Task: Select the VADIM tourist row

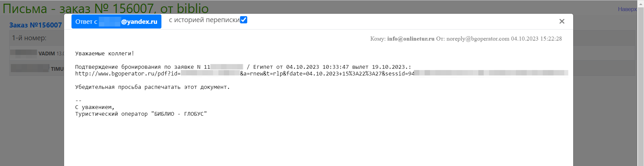Action: [37, 53]
